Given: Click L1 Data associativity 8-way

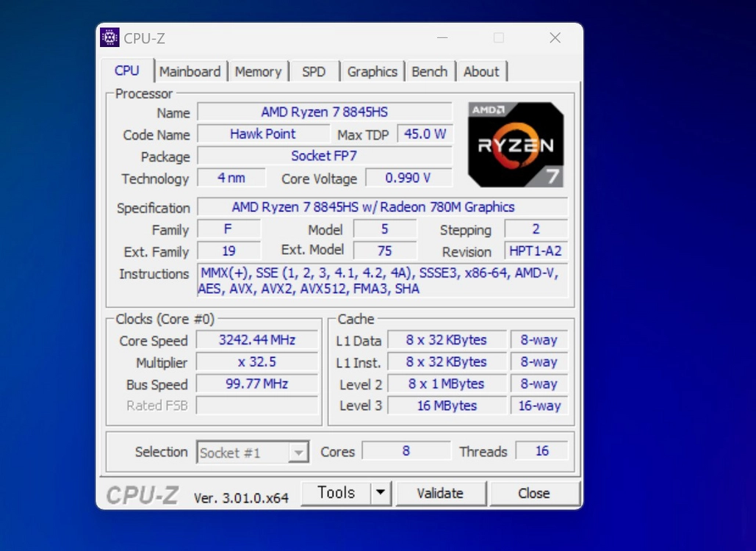Looking at the screenshot, I should (x=539, y=340).
